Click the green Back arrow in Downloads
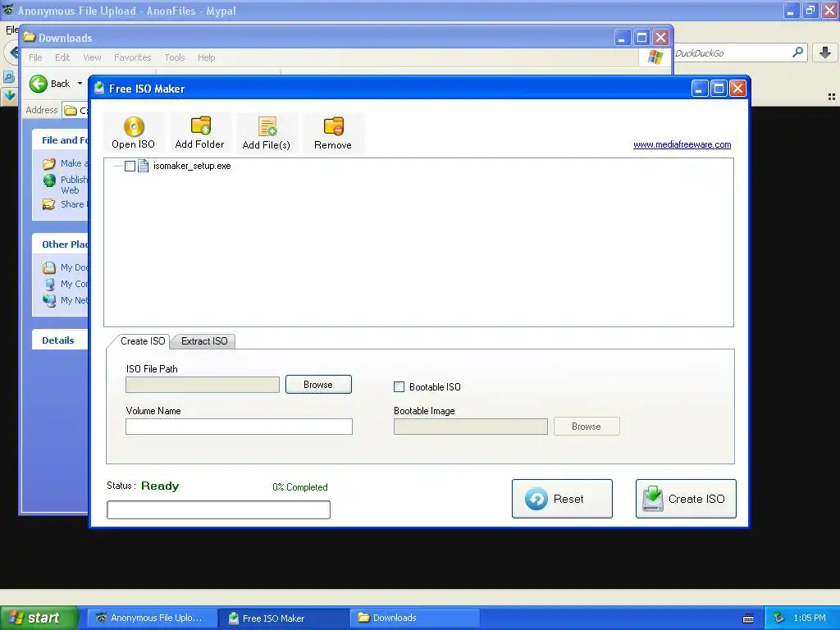The image size is (840, 630). point(38,84)
